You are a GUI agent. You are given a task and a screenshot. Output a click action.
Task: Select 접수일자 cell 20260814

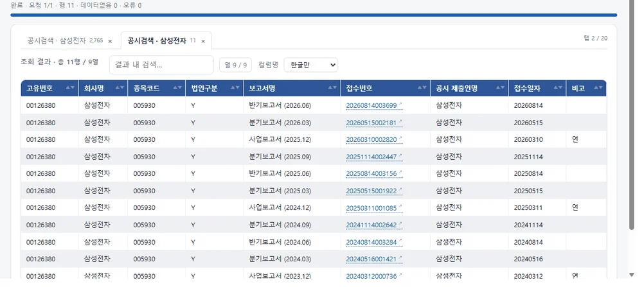point(537,105)
